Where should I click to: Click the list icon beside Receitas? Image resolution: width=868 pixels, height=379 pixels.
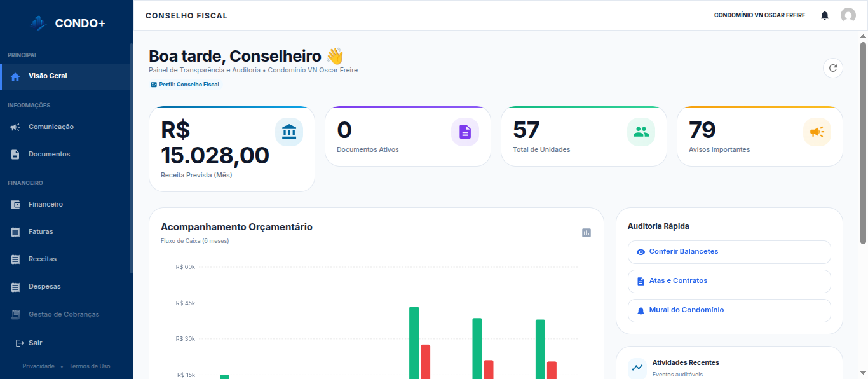point(15,259)
